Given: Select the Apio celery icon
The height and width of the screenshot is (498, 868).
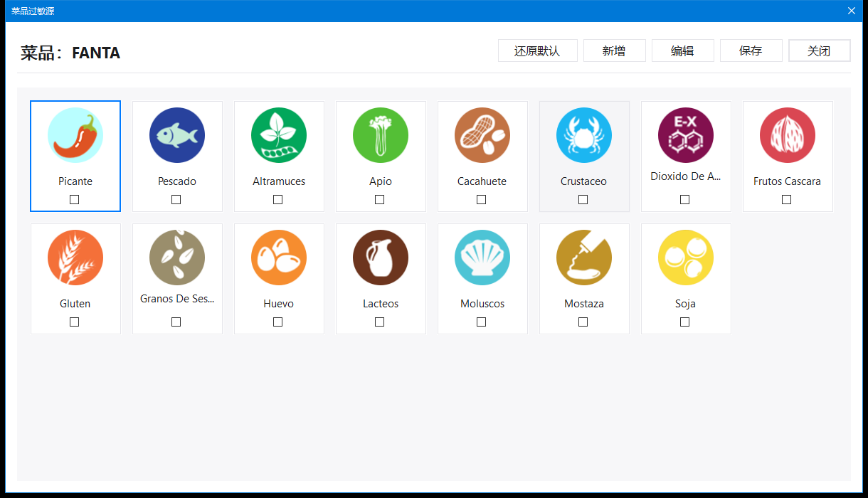Looking at the screenshot, I should coord(381,135).
